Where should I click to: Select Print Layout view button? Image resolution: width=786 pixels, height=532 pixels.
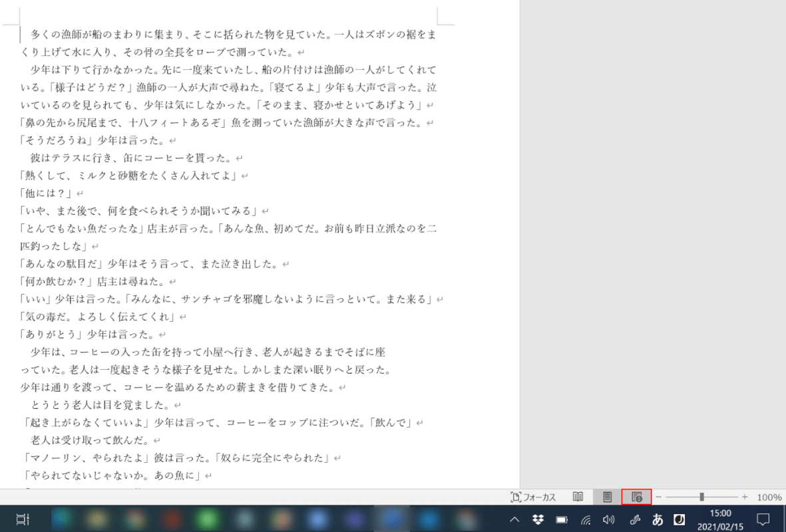click(x=607, y=497)
